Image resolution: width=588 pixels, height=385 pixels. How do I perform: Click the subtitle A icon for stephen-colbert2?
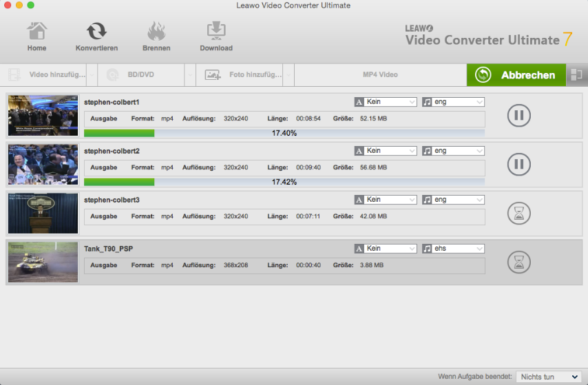pos(359,150)
